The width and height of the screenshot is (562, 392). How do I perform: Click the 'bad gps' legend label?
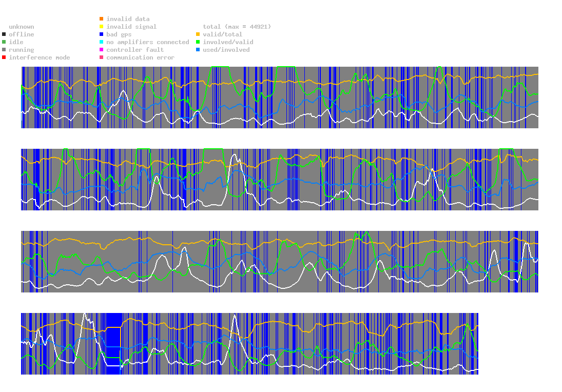pyautogui.click(x=119, y=34)
